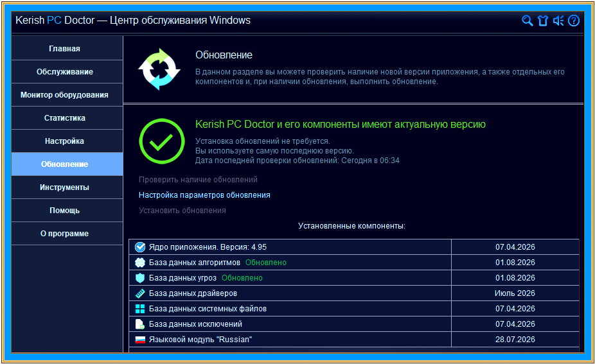Click date 07.04.2026 of exclusions row
595x364 pixels.
point(515,324)
